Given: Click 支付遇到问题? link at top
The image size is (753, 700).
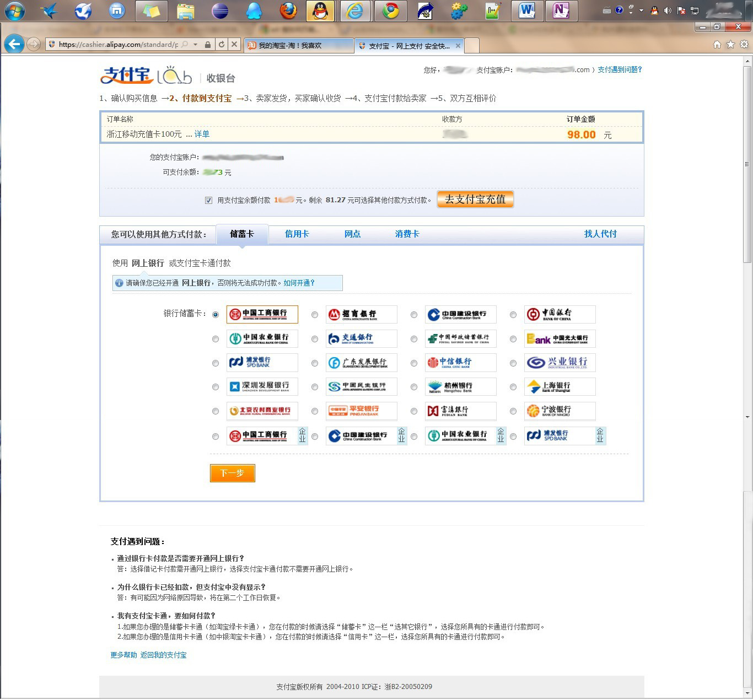Looking at the screenshot, I should (x=620, y=69).
